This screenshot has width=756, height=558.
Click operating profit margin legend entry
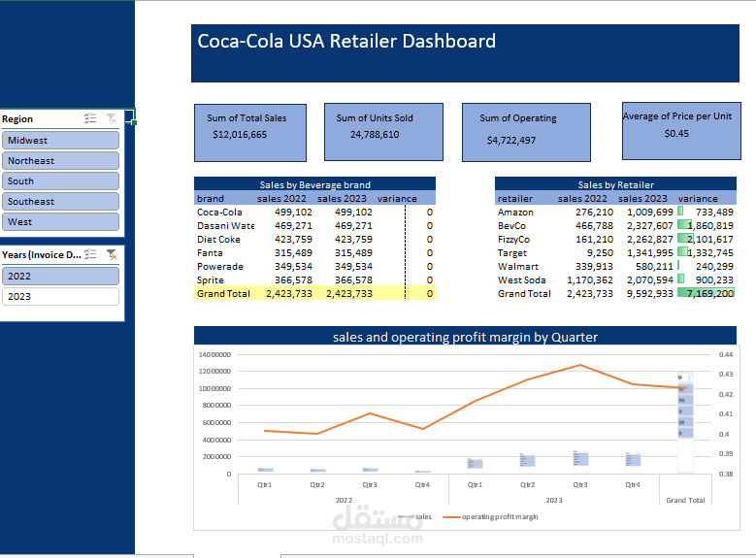[490, 516]
